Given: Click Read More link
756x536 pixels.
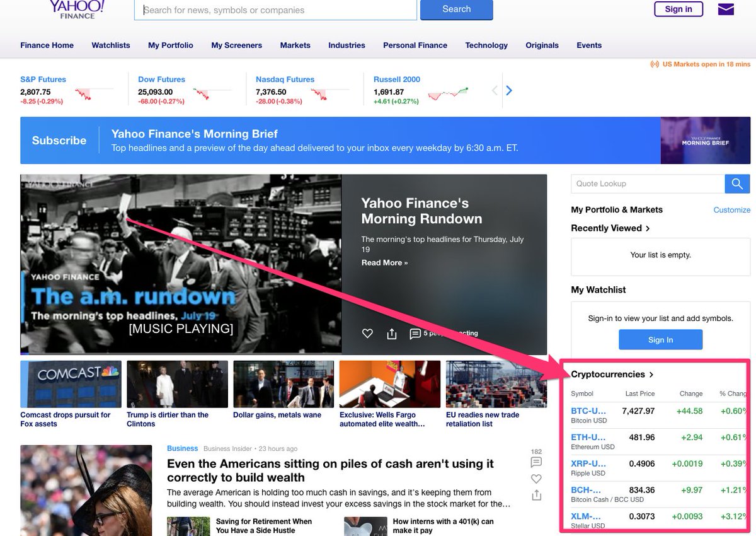Looking at the screenshot, I should (x=384, y=263).
